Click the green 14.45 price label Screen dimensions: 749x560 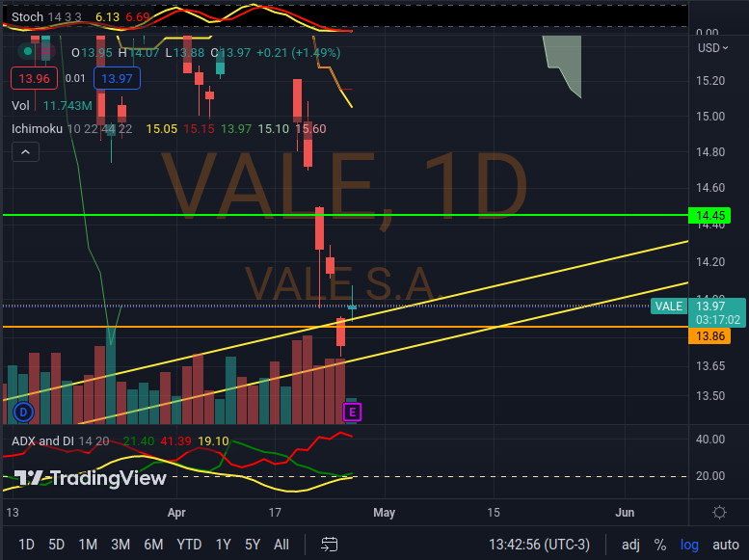[x=710, y=216]
